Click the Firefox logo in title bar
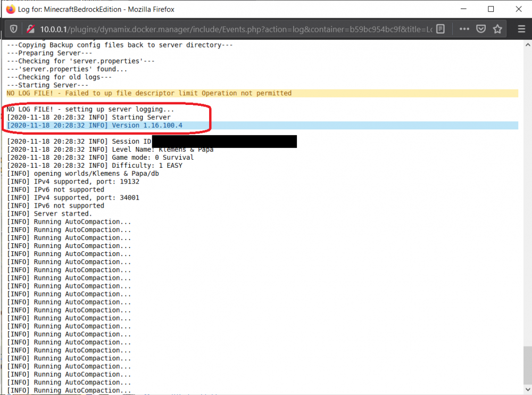Screen dimensions: 532x395 tap(11, 9)
